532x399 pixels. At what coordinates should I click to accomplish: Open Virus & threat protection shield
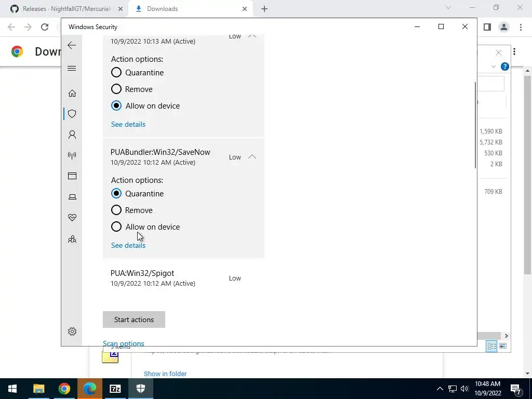pyautogui.click(x=72, y=114)
